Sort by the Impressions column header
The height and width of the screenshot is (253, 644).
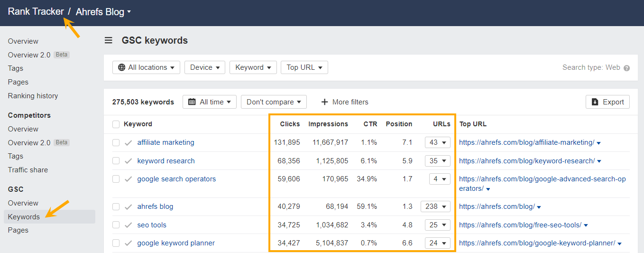pos(328,124)
